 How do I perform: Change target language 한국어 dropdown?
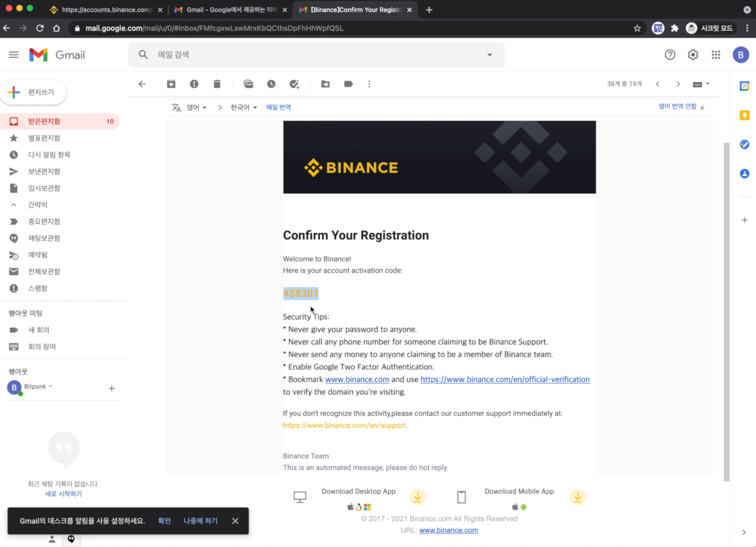pos(244,107)
